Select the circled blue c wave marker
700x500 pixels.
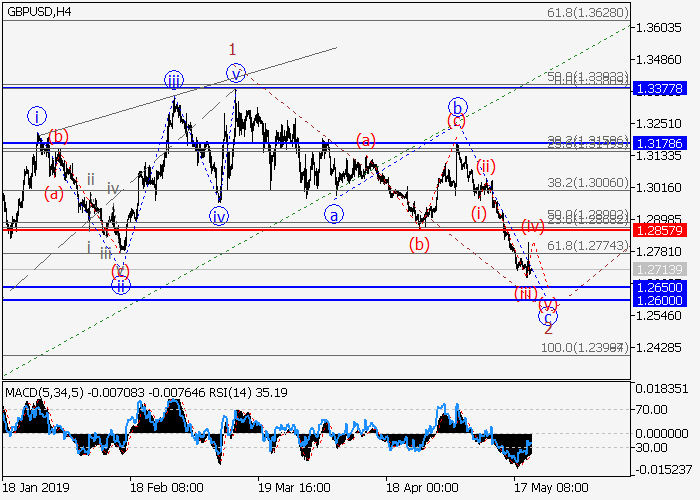(547, 317)
